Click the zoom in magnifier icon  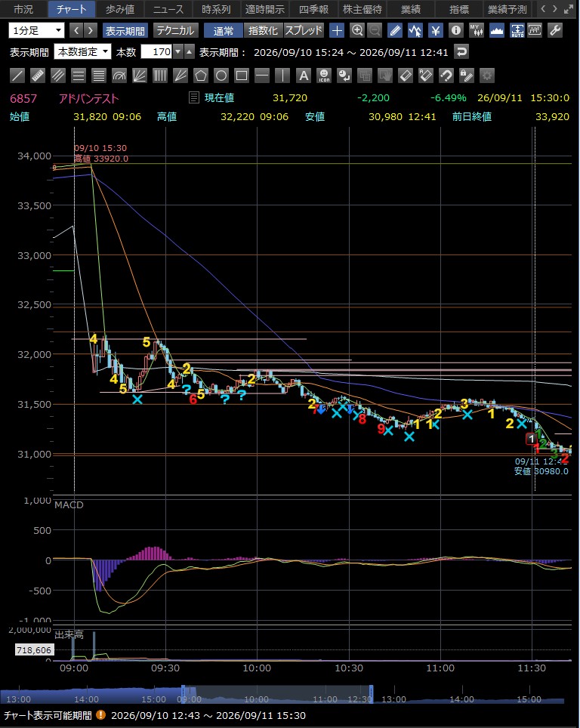coord(356,31)
